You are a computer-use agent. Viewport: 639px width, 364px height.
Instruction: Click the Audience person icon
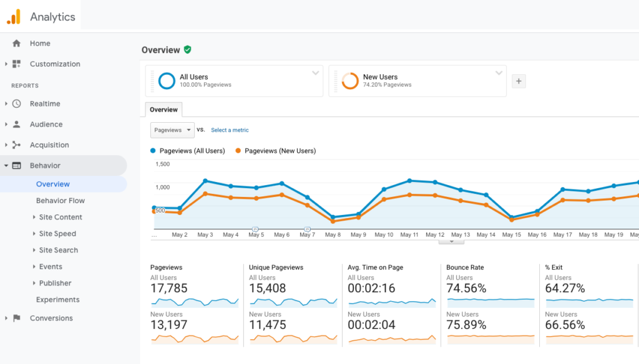(x=17, y=125)
